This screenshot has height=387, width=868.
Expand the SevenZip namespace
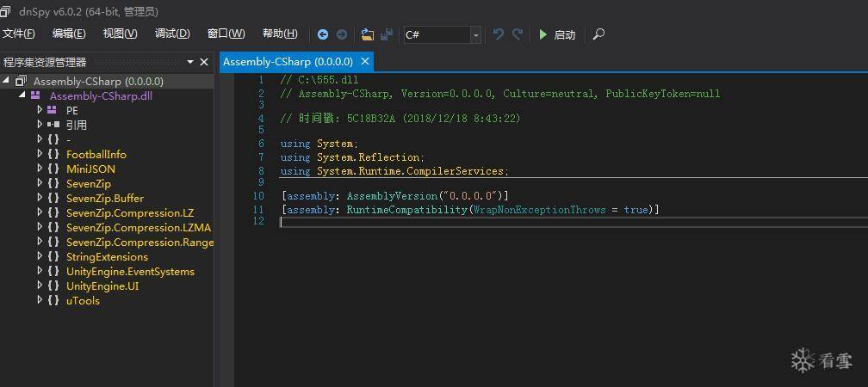(40, 183)
